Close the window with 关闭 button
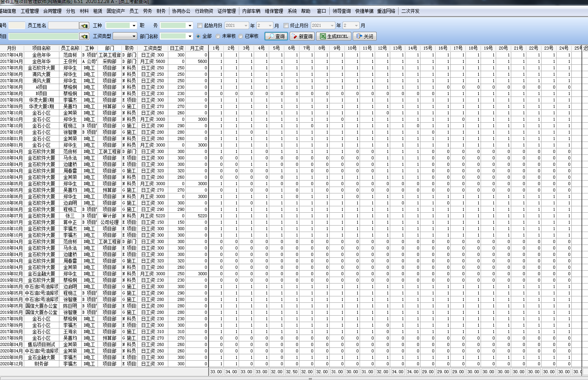The width and height of the screenshot is (588, 380). click(365, 36)
